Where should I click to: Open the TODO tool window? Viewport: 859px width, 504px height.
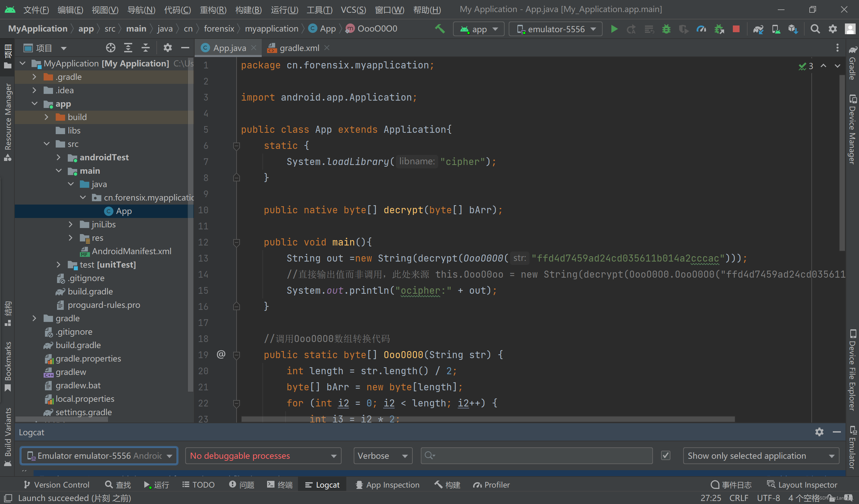(x=198, y=485)
